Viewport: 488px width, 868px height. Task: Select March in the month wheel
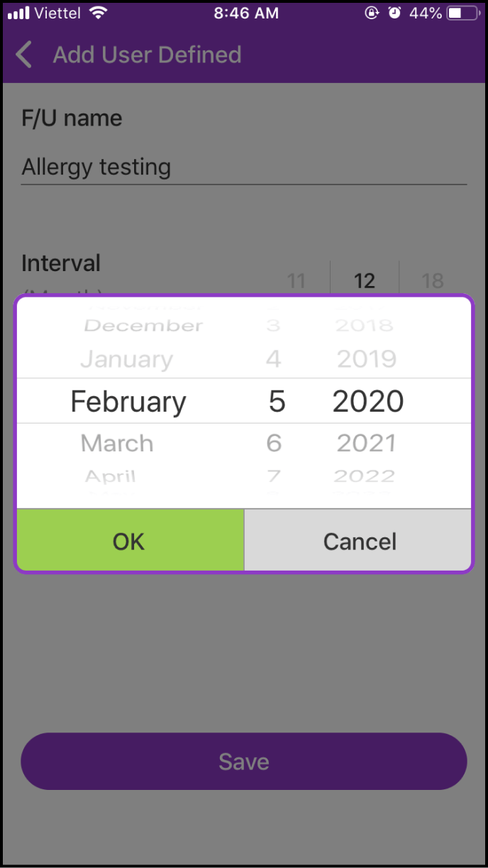117,443
